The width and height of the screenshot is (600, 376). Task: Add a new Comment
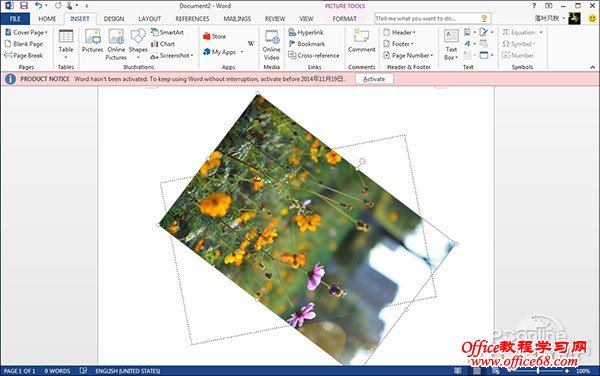click(x=362, y=41)
